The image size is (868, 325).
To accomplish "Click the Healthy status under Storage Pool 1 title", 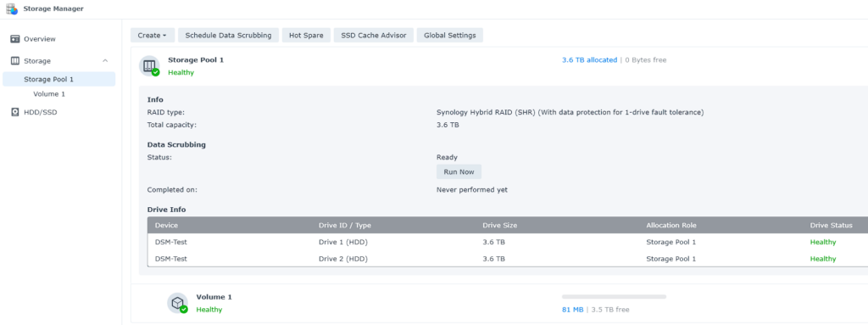I will [181, 72].
